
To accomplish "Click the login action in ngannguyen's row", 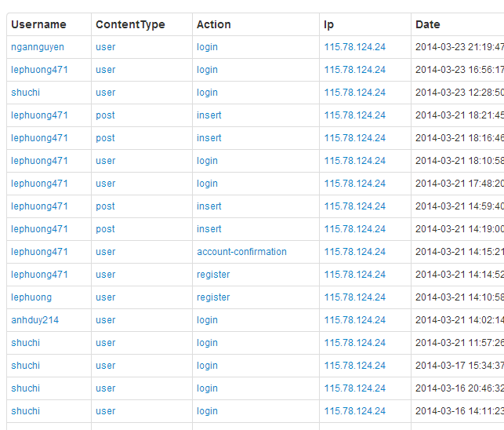I will [207, 47].
